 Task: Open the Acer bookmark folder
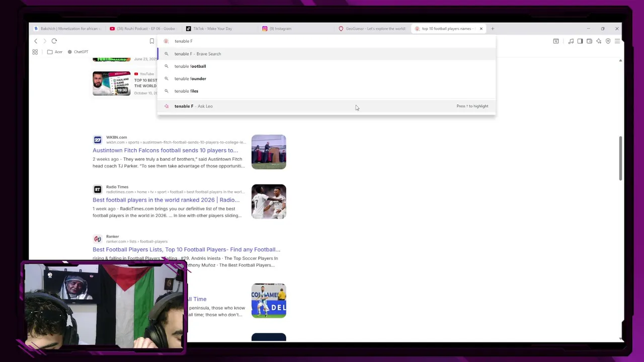[55, 52]
